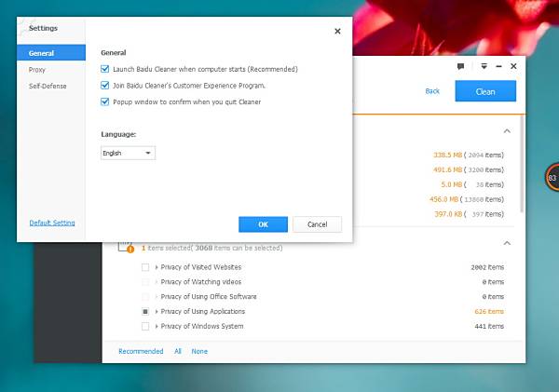
Task: Click the 456.0 MB size entry
Action: pos(443,199)
